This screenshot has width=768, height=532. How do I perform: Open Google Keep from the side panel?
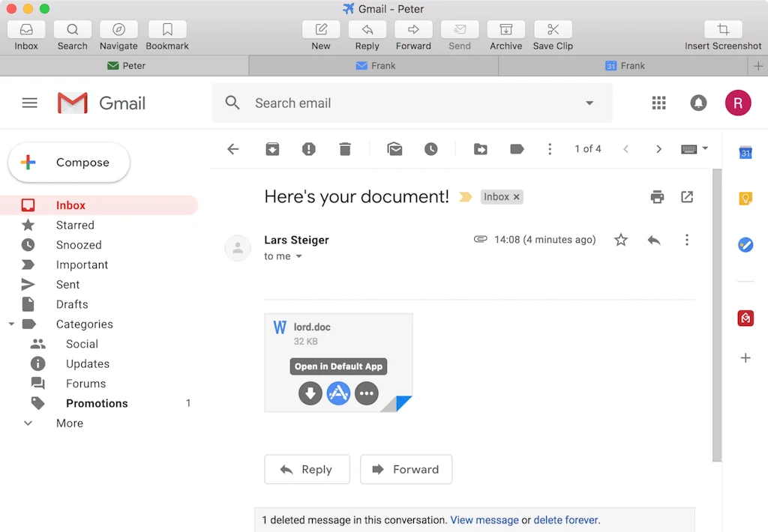745,198
